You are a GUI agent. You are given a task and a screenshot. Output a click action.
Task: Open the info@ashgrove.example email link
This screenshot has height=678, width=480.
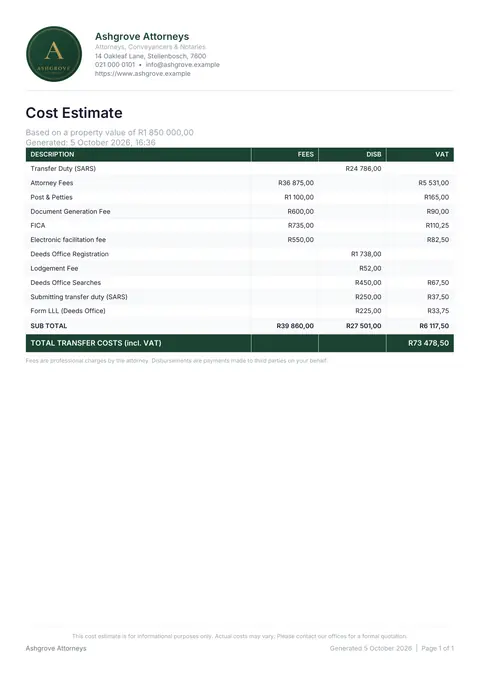[182, 64]
